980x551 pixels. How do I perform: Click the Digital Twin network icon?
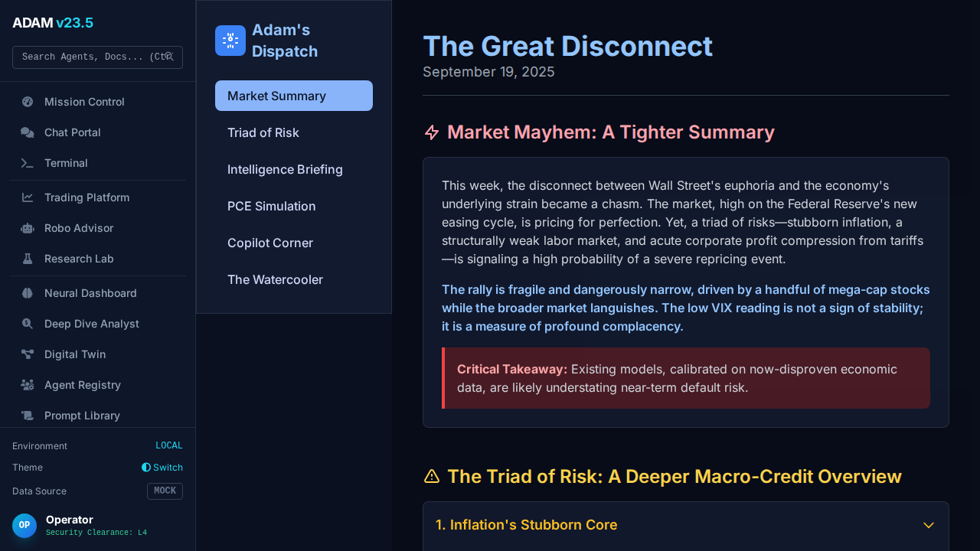(28, 354)
